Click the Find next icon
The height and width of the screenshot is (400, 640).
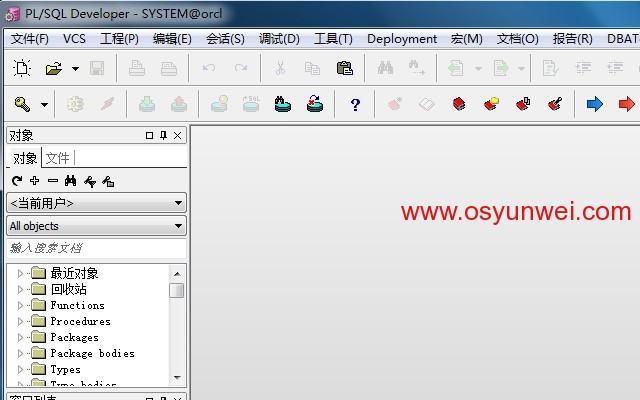(x=417, y=68)
